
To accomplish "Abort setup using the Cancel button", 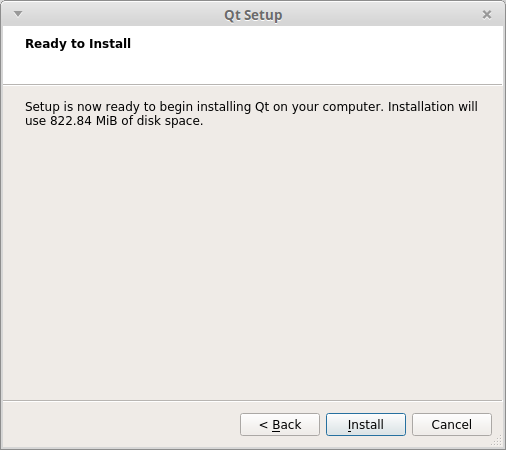I will (x=452, y=424).
